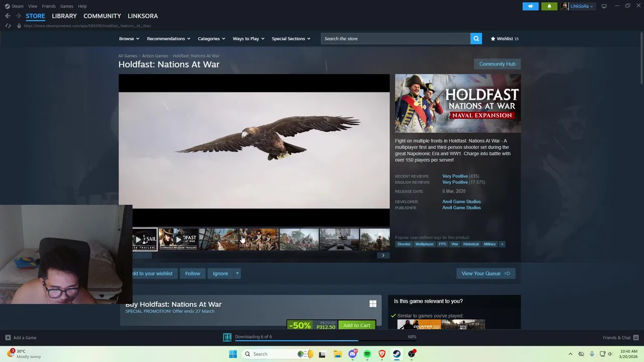Image resolution: width=644 pixels, height=362 pixels.
Task: Select the Historical tag
Action: 471,244
